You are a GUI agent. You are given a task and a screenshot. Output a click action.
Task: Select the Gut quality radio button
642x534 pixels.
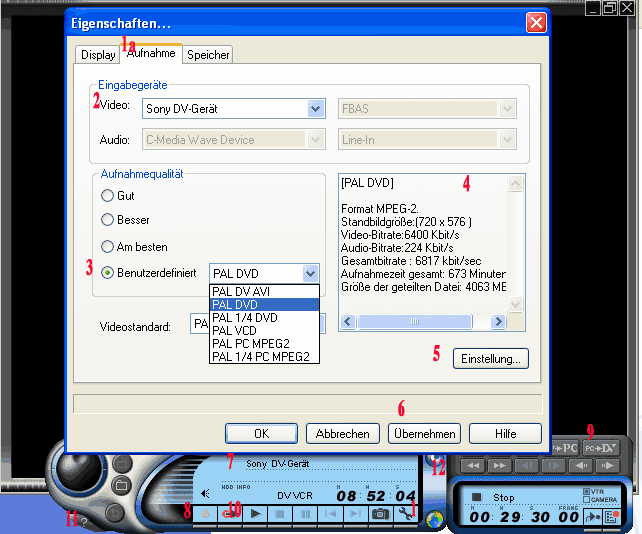(108, 196)
